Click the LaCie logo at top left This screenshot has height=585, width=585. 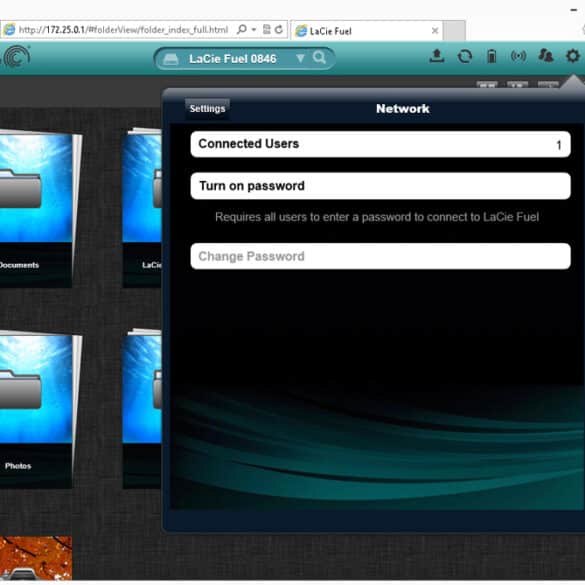pyautogui.click(x=16, y=57)
